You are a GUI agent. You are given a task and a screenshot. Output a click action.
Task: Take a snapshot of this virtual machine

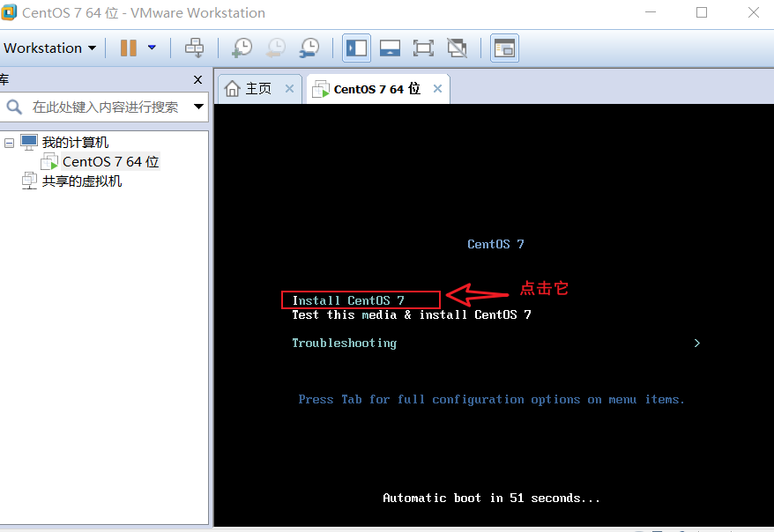tap(242, 48)
